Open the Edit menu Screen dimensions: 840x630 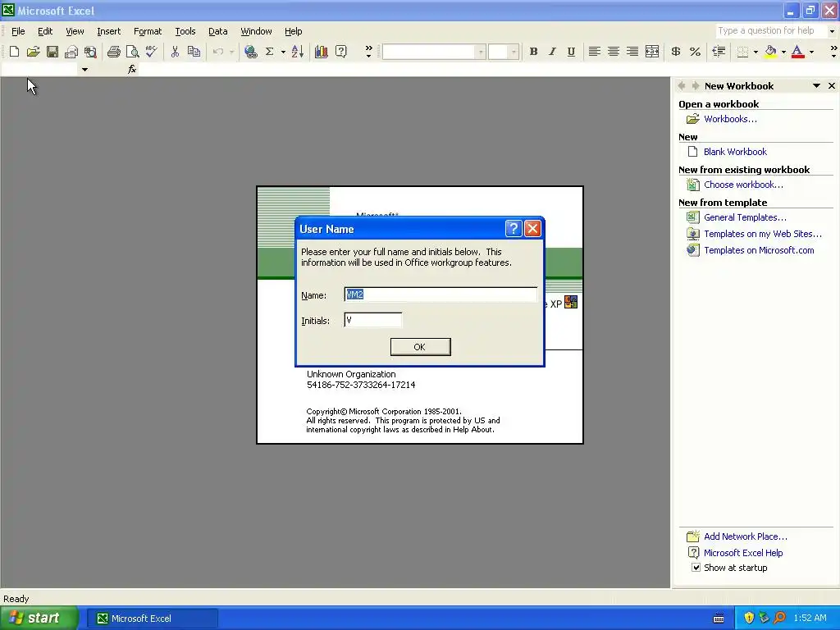45,31
